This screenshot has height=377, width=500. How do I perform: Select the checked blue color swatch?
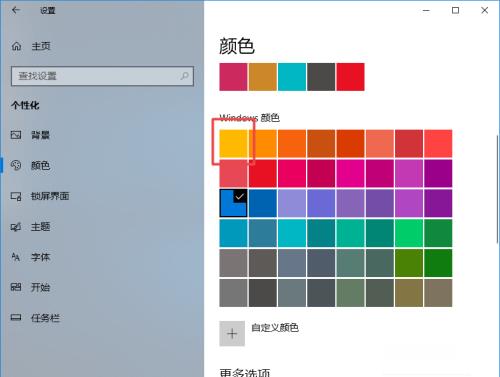pyautogui.click(x=233, y=203)
